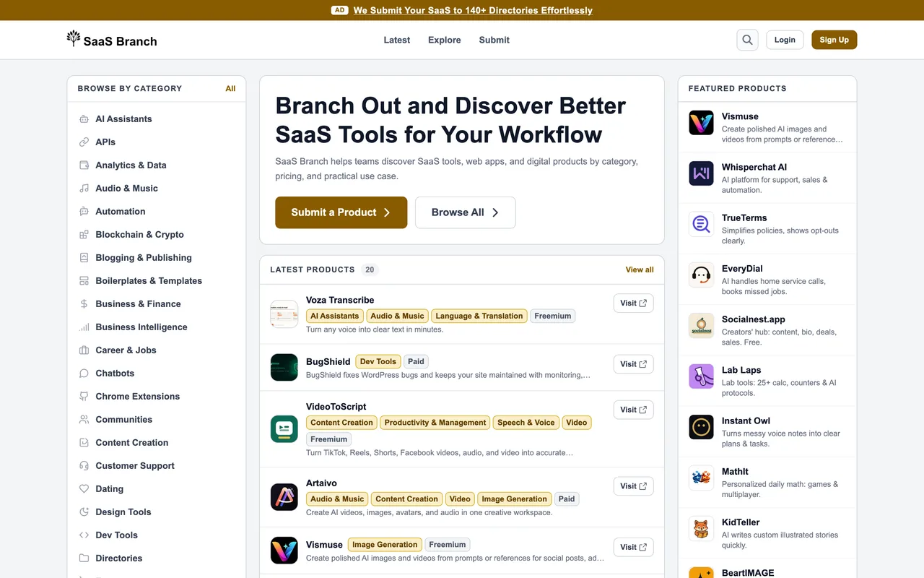The width and height of the screenshot is (924, 578).
Task: Click the All link in Browse by Category
Action: (x=230, y=88)
